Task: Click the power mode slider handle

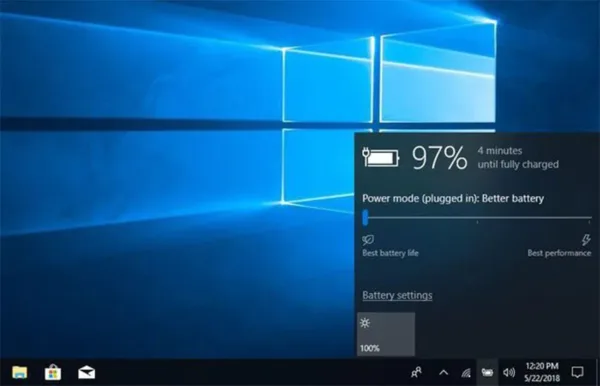Action: point(365,217)
